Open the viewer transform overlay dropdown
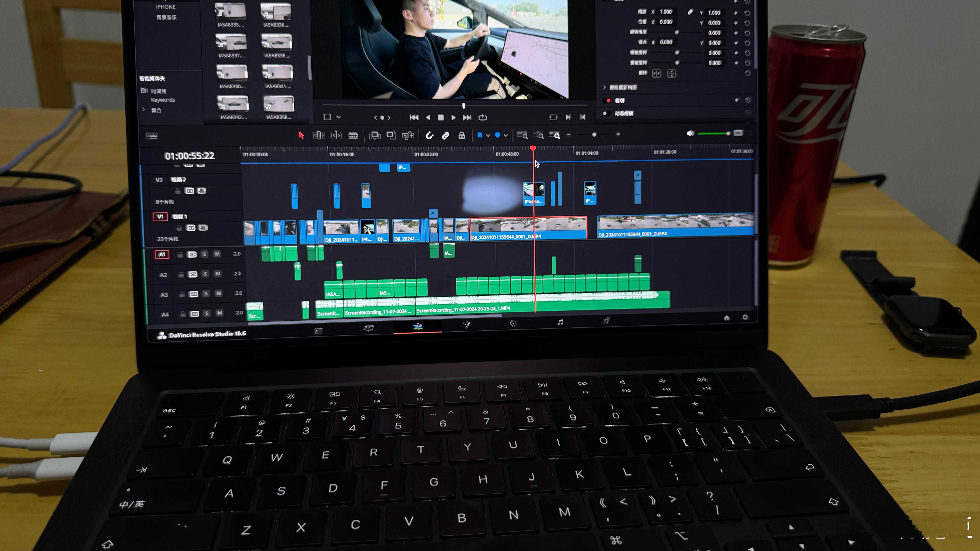This screenshot has width=980, height=551. click(339, 117)
